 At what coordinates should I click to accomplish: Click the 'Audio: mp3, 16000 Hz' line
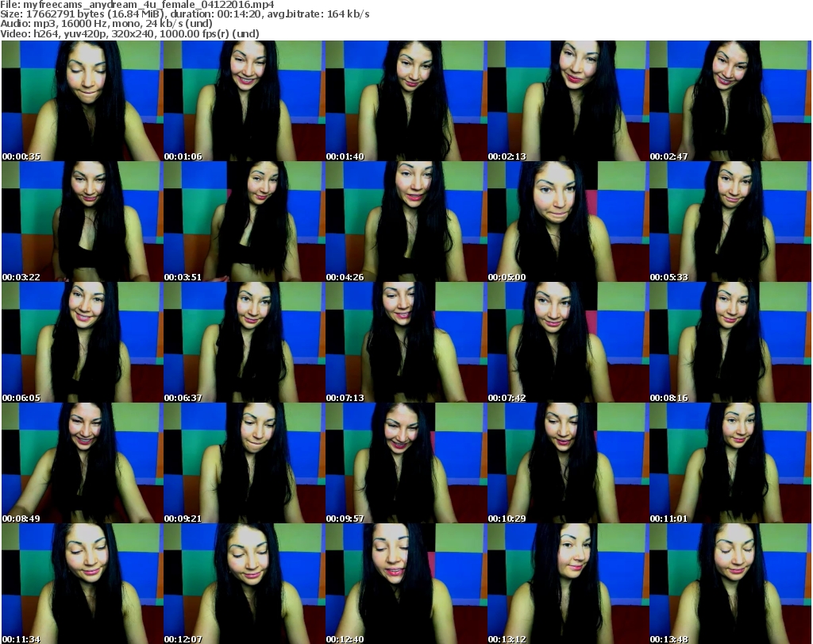(106, 24)
